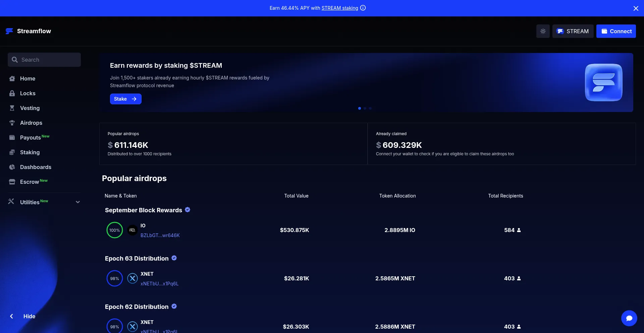The image size is (644, 333).
Task: Click the $26.303K total value
Action: pos(296,327)
